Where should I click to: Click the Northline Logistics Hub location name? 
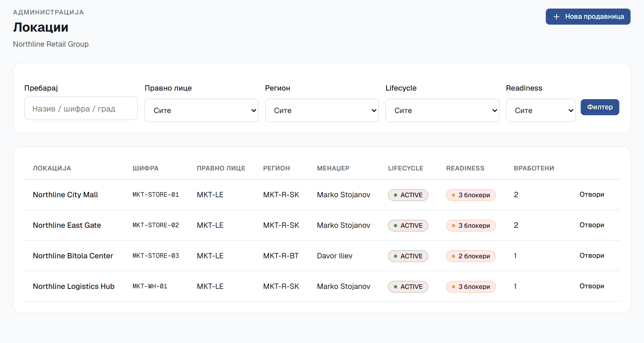[x=74, y=286]
